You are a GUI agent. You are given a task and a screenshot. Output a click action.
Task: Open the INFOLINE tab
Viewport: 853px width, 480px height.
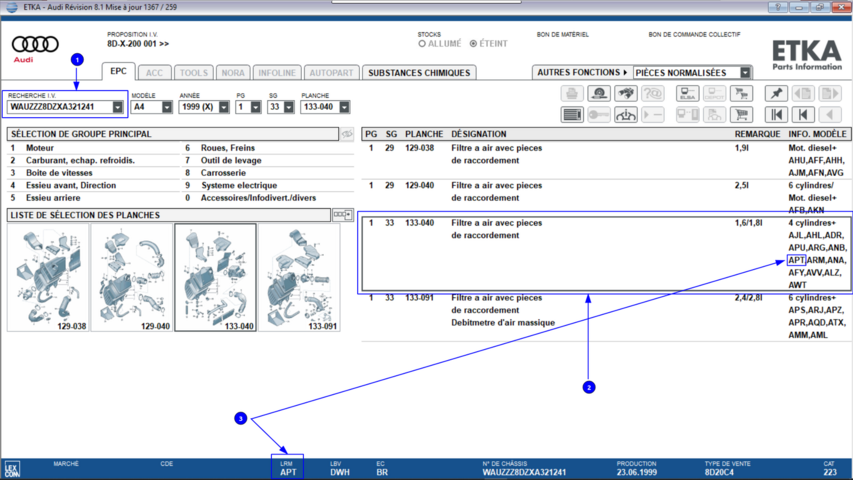(x=277, y=73)
